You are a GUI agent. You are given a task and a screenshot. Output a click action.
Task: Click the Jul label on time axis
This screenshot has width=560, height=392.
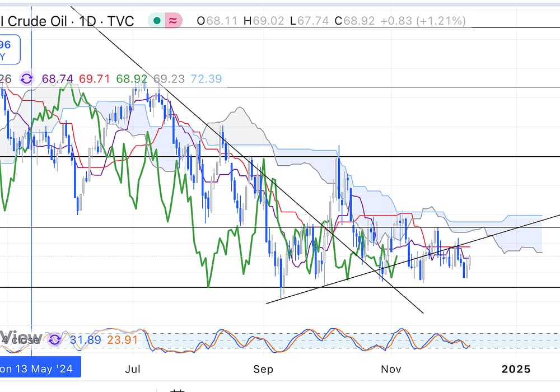click(x=133, y=368)
